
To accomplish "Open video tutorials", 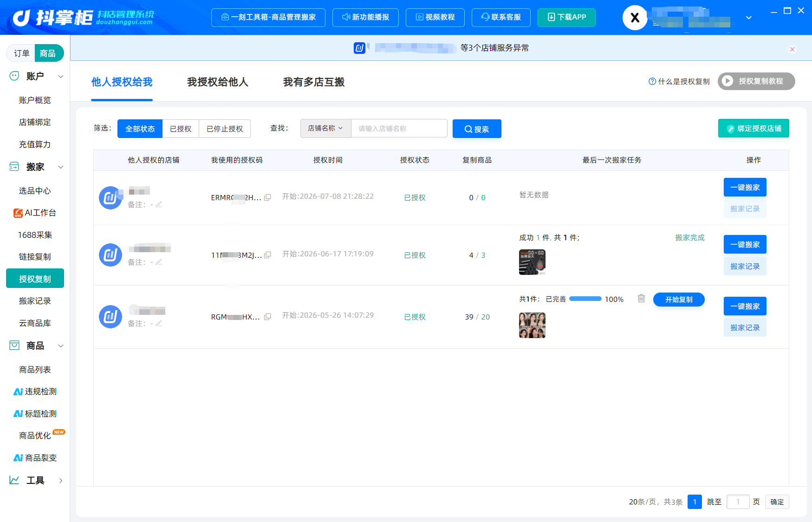I will tap(435, 17).
